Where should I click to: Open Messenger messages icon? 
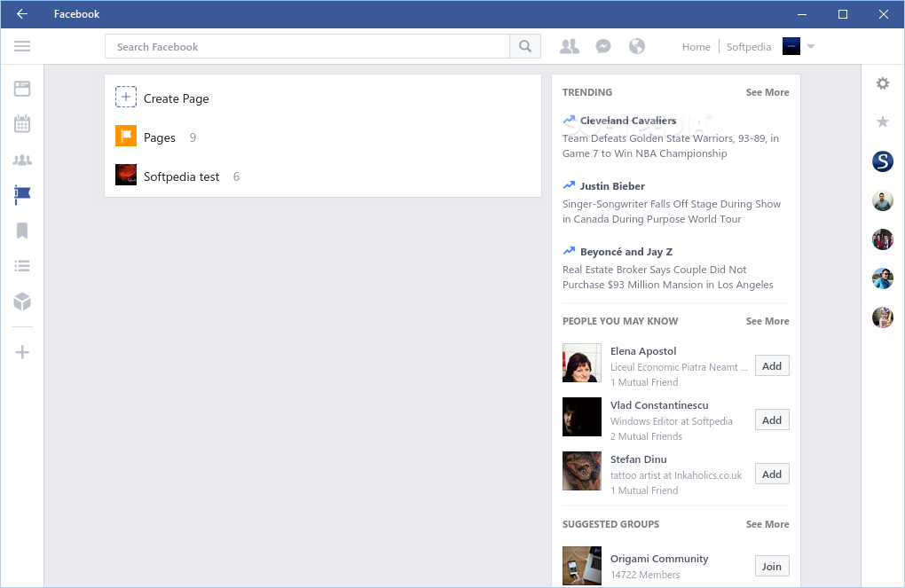coord(603,46)
